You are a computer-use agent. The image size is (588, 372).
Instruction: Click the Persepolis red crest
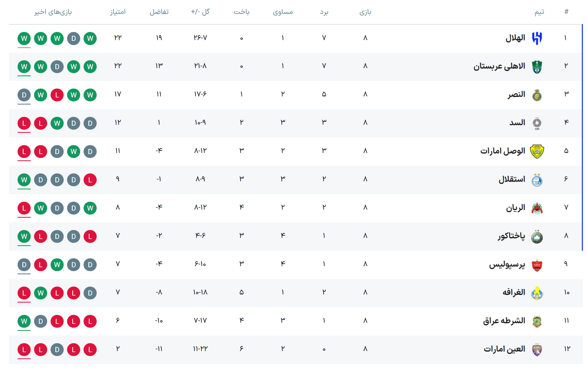537,265
